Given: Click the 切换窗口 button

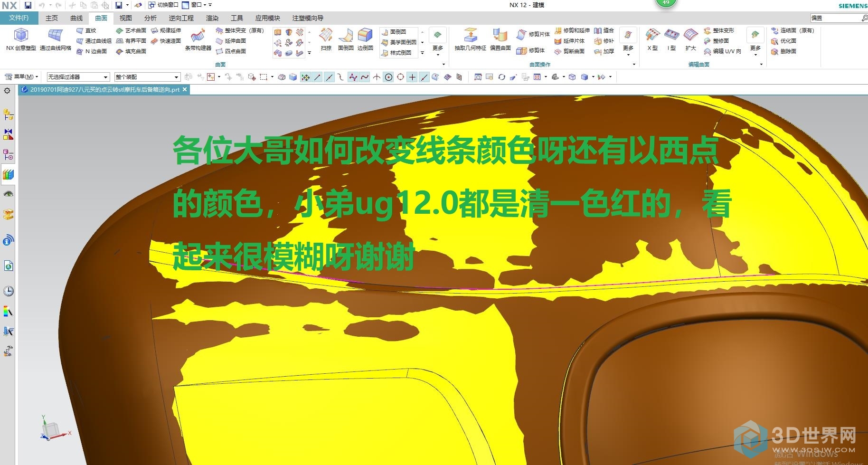Looking at the screenshot, I should coord(163,5).
